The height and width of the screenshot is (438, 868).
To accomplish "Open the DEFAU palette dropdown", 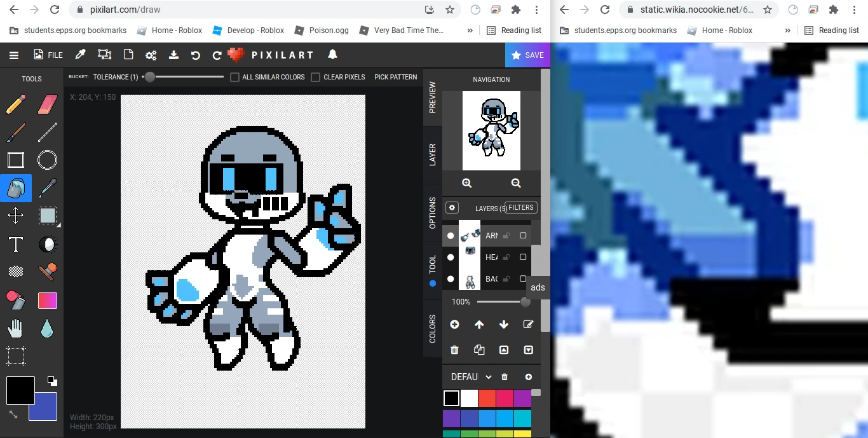I will pos(469,376).
